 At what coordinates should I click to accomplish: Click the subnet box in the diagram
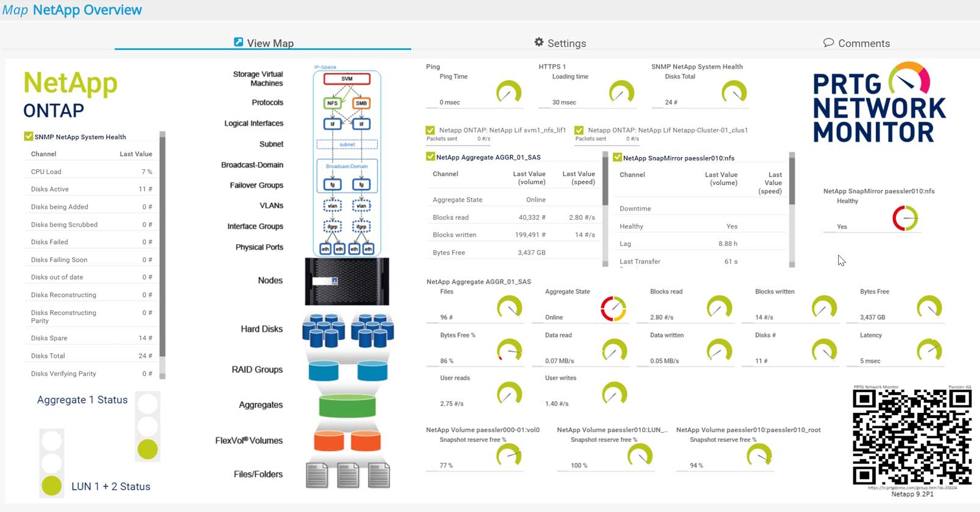coord(347,144)
